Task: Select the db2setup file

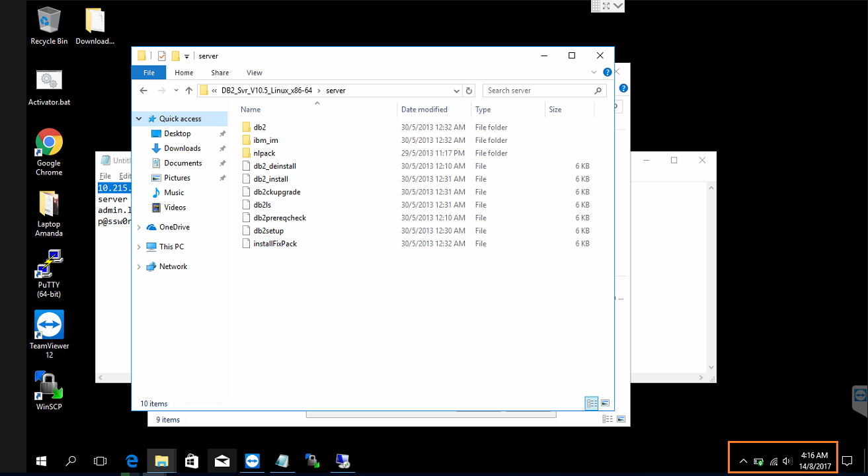Action: (x=268, y=231)
